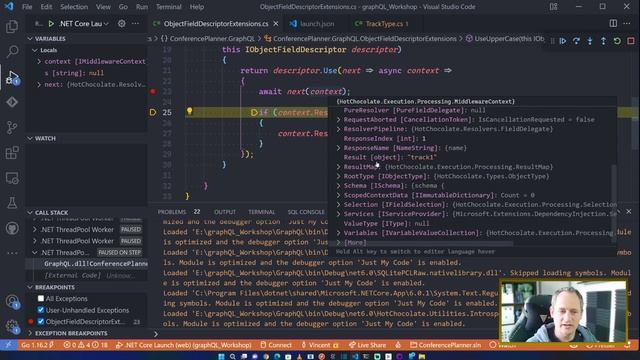Open the .NET Core Launch configuration dropdown
Viewport: 640px width, 360px height.
tap(84, 24)
